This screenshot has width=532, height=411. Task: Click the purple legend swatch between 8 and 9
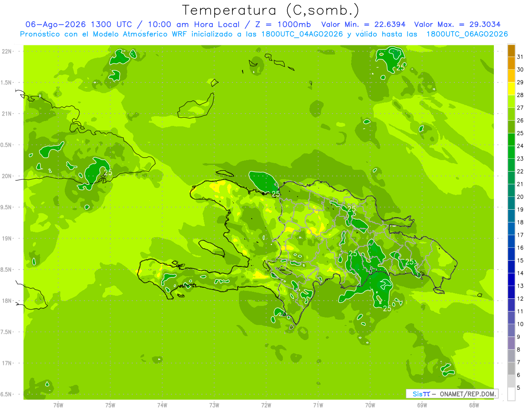[511, 343]
